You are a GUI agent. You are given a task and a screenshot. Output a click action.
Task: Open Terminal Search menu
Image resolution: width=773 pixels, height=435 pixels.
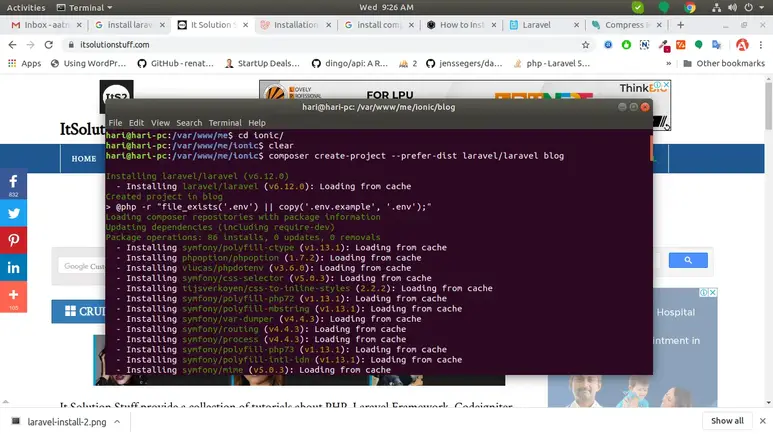[x=189, y=123]
